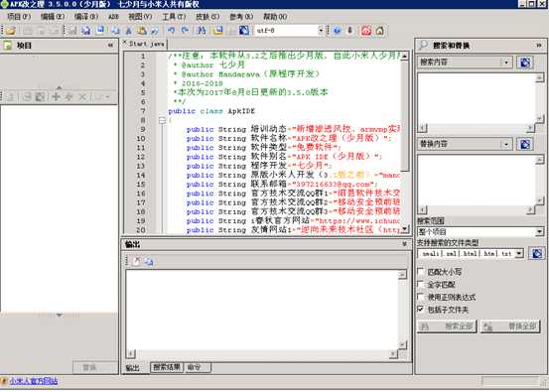Click the code line 'public class ApkIDE'
The width and height of the screenshot is (549, 392).
click(x=211, y=111)
